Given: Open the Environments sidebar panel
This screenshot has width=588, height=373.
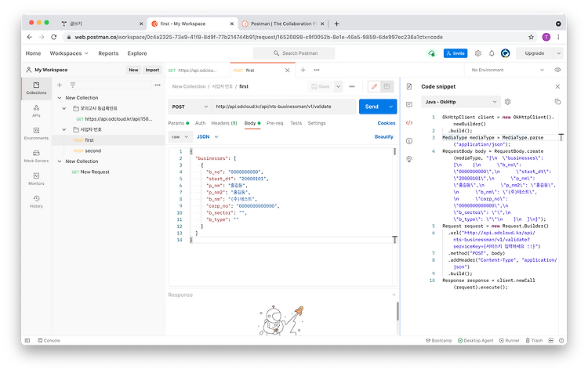Looking at the screenshot, I should coord(36,133).
